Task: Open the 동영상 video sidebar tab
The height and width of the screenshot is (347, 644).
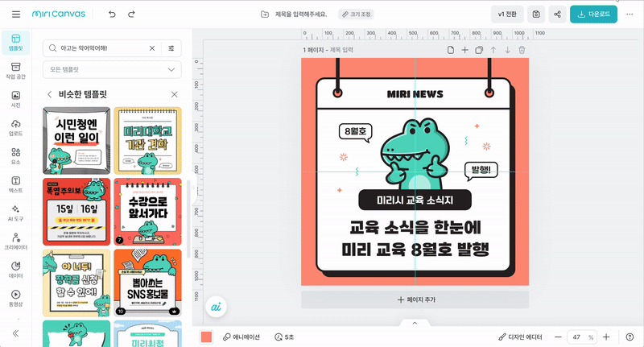Action: [x=15, y=298]
